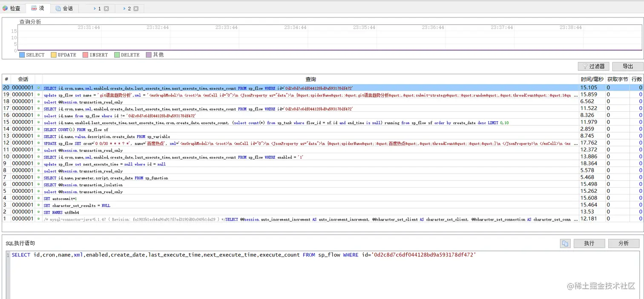Open the 过滤器 filter button
Screen dimensions: 644x299
pyautogui.click(x=593, y=67)
